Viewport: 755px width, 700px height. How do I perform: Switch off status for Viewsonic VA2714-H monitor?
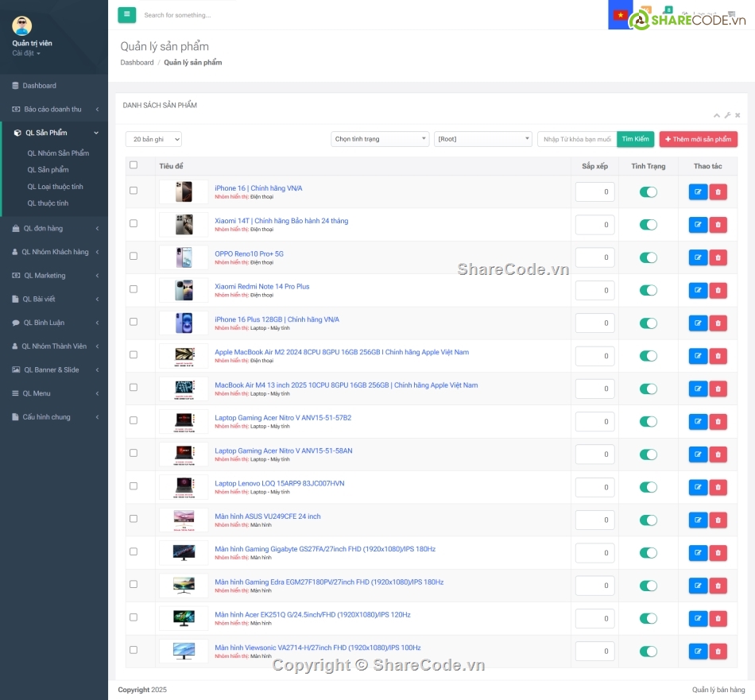click(x=648, y=651)
